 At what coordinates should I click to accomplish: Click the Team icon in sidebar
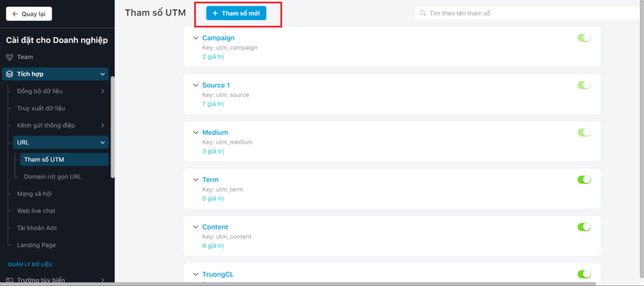tap(9, 57)
